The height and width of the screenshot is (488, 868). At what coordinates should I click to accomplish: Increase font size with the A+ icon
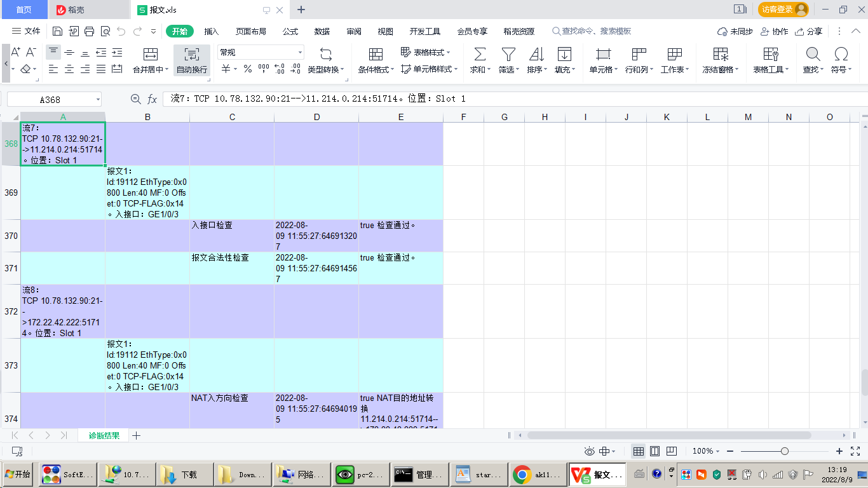coord(16,52)
